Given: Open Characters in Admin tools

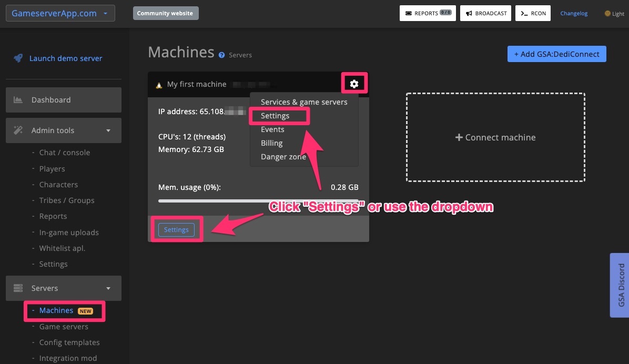Looking at the screenshot, I should 58,185.
